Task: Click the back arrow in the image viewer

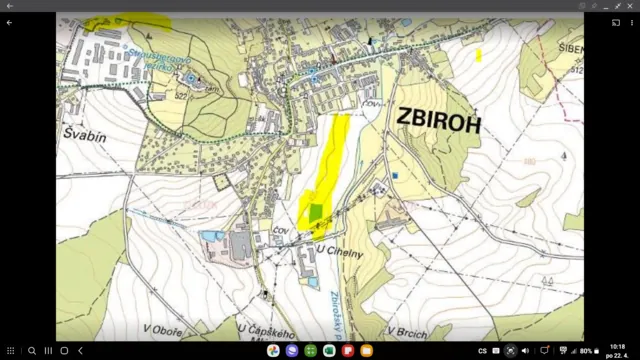Action: [x=9, y=23]
